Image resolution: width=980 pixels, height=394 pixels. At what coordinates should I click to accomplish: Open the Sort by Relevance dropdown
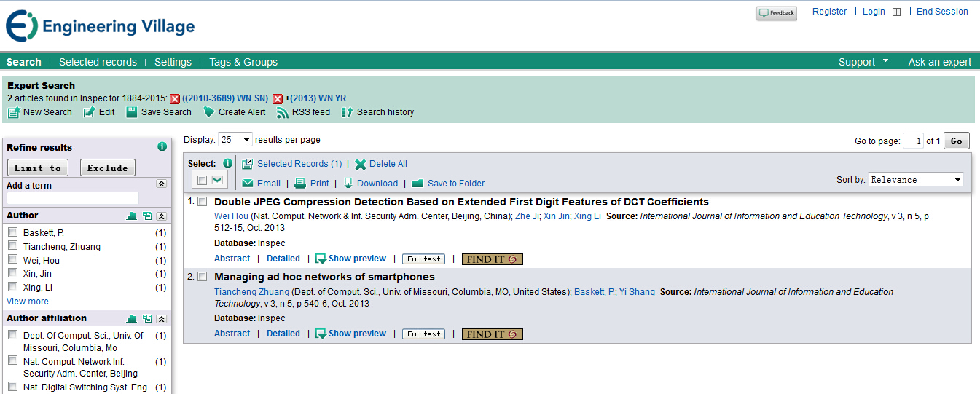916,180
